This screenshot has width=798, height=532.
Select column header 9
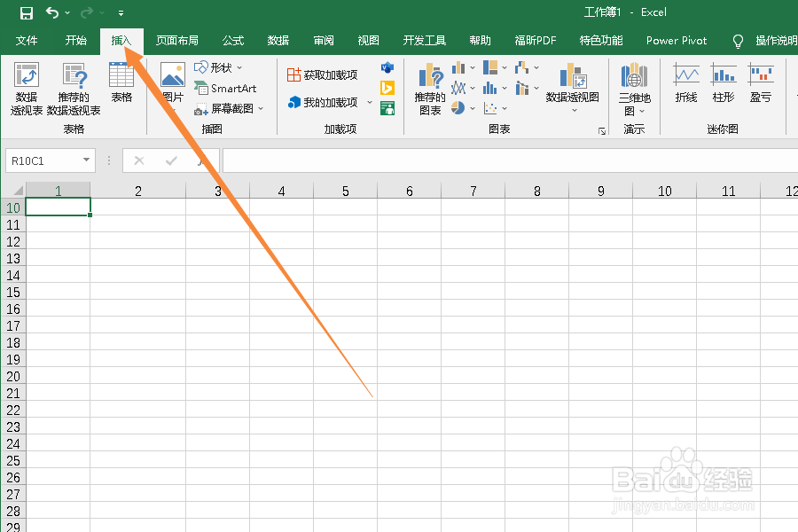click(601, 191)
